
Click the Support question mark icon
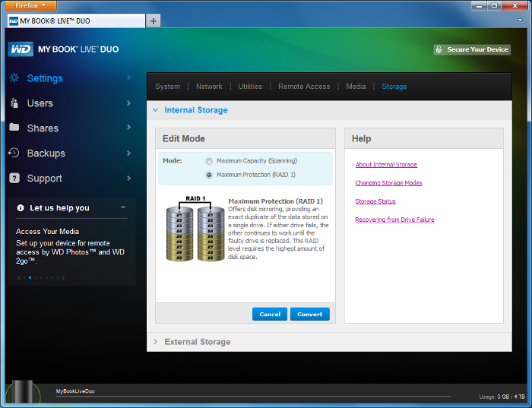(x=14, y=178)
